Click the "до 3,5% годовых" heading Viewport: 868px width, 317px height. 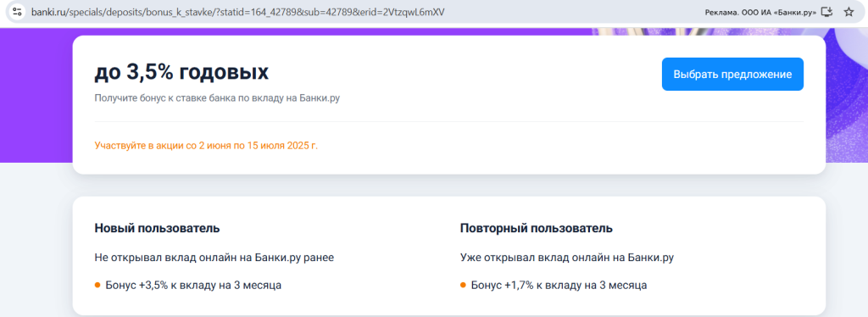point(181,72)
